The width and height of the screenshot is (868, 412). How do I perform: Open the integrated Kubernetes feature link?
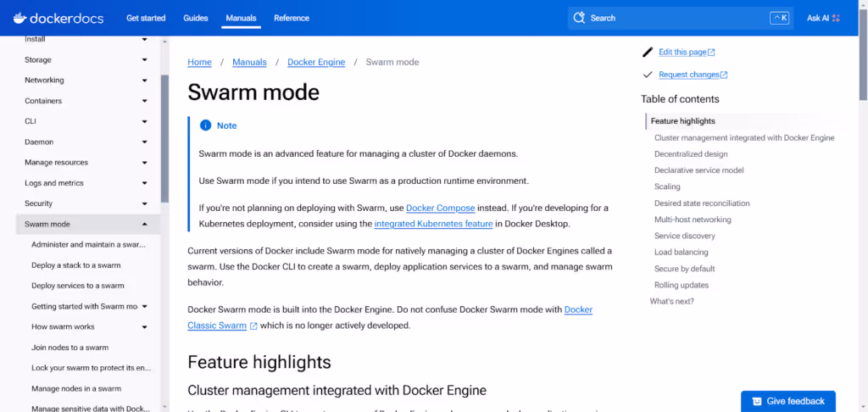(x=433, y=224)
